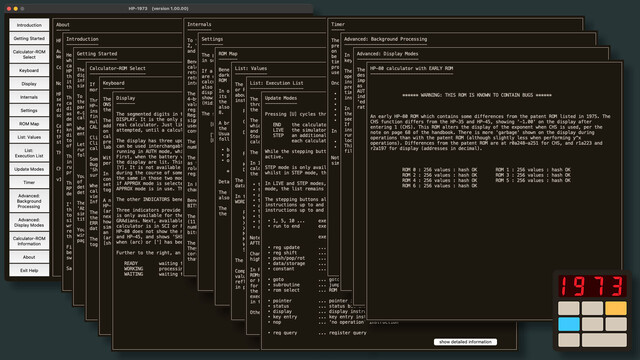640x360 pixels.
Task: Open the Update Modes page
Action: tap(29, 169)
